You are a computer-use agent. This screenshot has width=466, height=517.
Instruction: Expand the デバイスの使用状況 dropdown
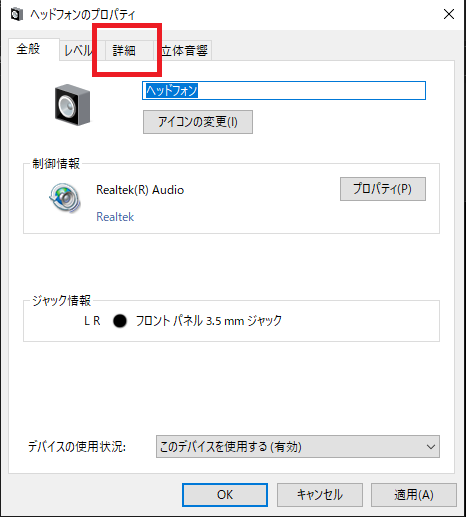(298, 446)
